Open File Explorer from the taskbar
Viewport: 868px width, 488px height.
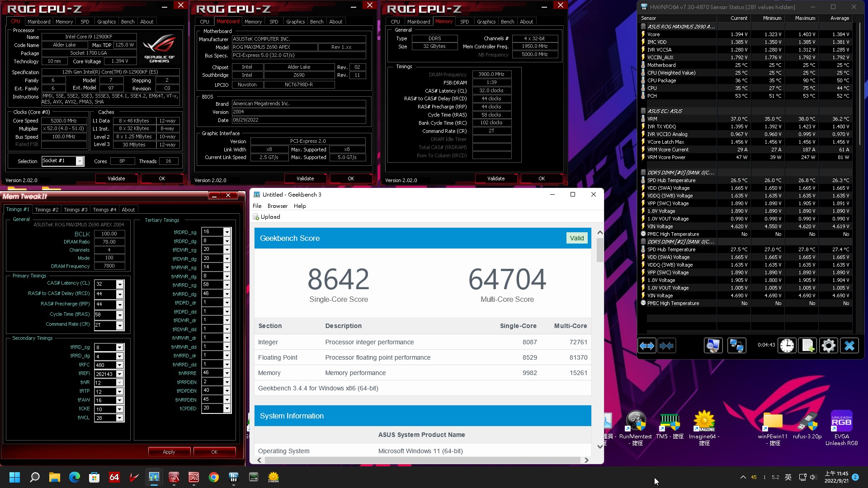[55, 477]
